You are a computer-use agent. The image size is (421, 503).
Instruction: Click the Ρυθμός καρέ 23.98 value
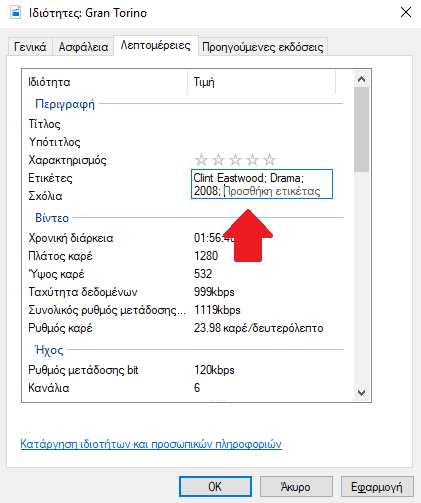(259, 328)
